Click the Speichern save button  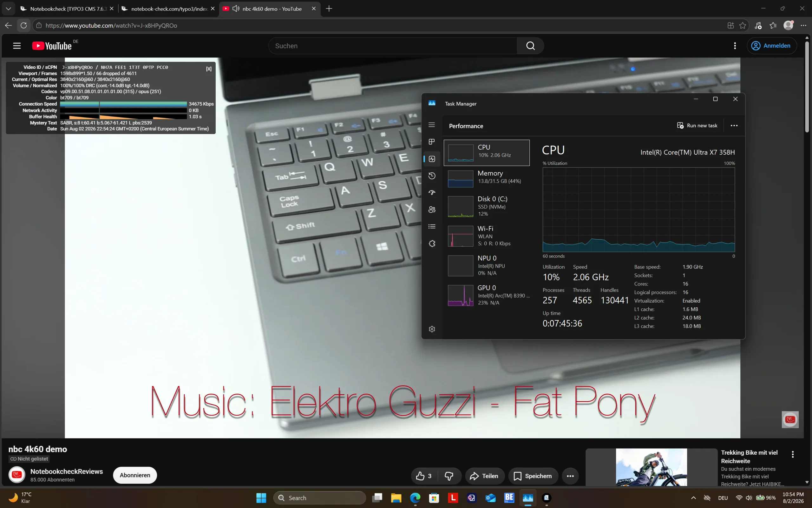[x=533, y=476]
